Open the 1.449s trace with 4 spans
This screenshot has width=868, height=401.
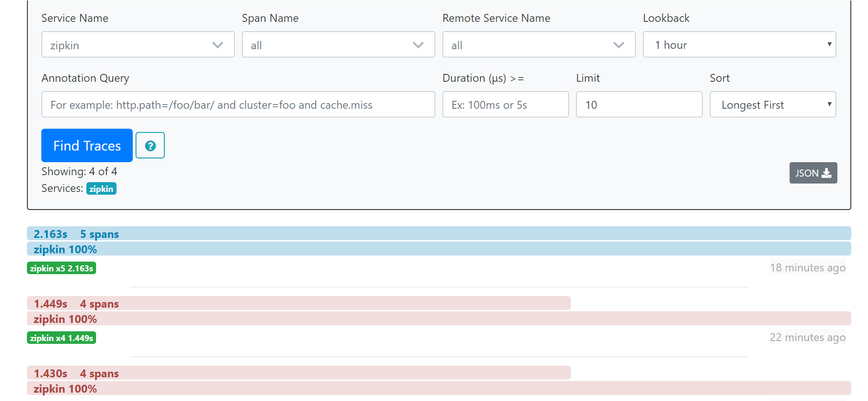tap(76, 303)
